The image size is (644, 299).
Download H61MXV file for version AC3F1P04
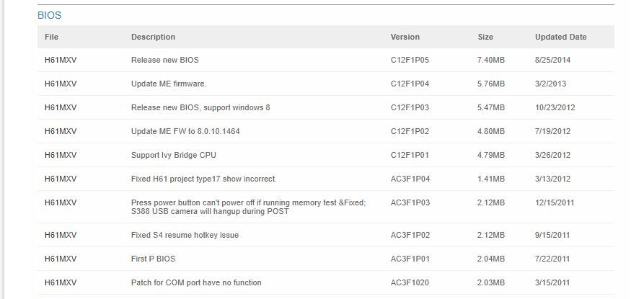[61, 179]
